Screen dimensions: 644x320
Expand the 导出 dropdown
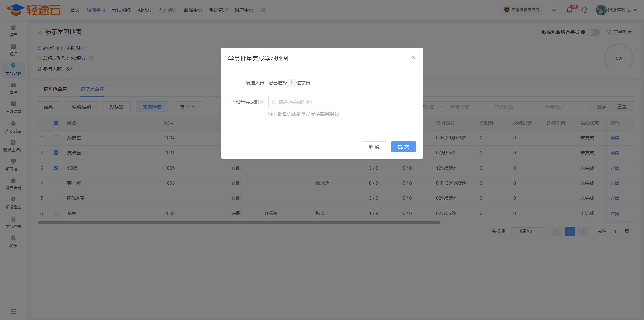point(188,107)
